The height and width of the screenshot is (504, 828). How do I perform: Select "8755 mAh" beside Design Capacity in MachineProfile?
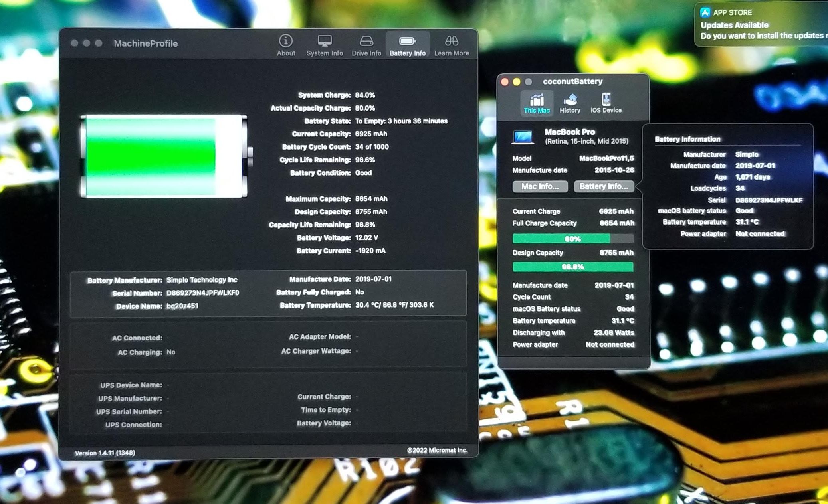[371, 212]
